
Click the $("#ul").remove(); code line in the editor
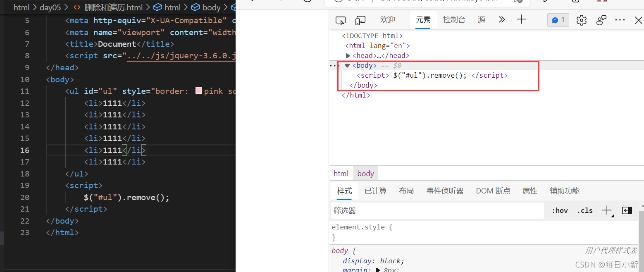point(126,197)
